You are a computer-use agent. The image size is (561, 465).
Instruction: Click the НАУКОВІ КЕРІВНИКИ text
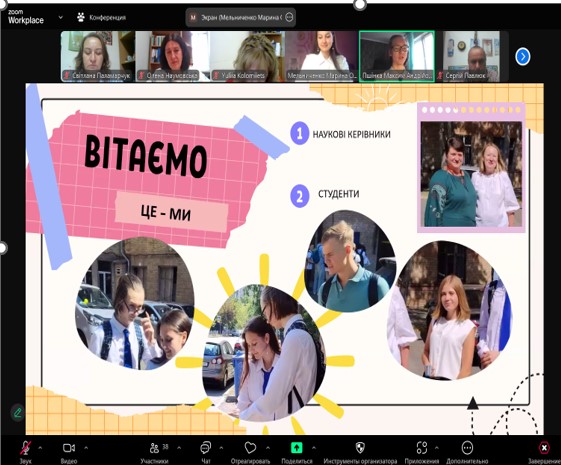pos(352,134)
